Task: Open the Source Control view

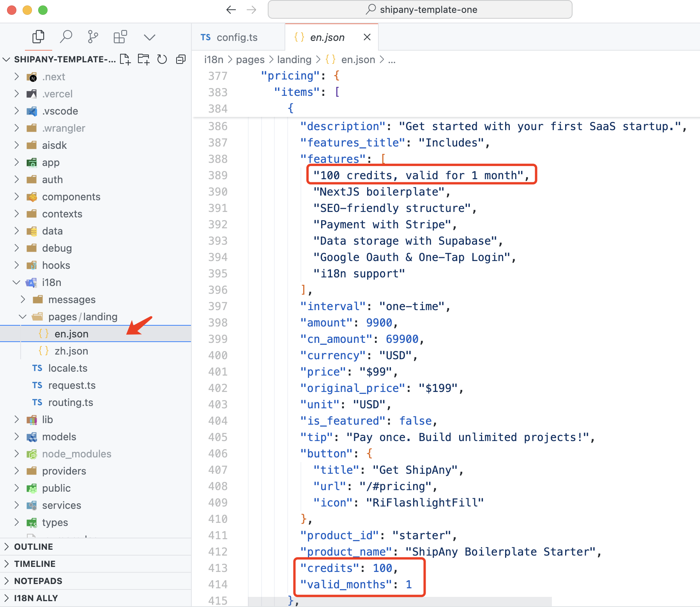Action: 93,37
